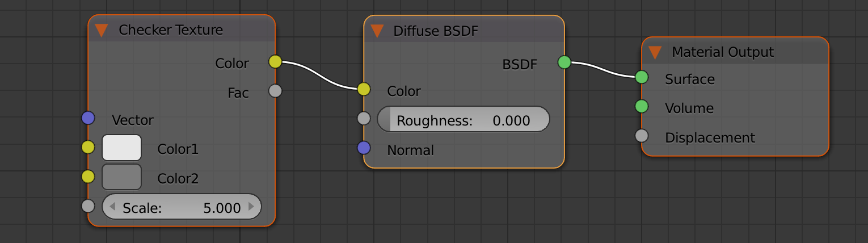
Task: Click the BSDF output socket
Action: click(x=564, y=62)
